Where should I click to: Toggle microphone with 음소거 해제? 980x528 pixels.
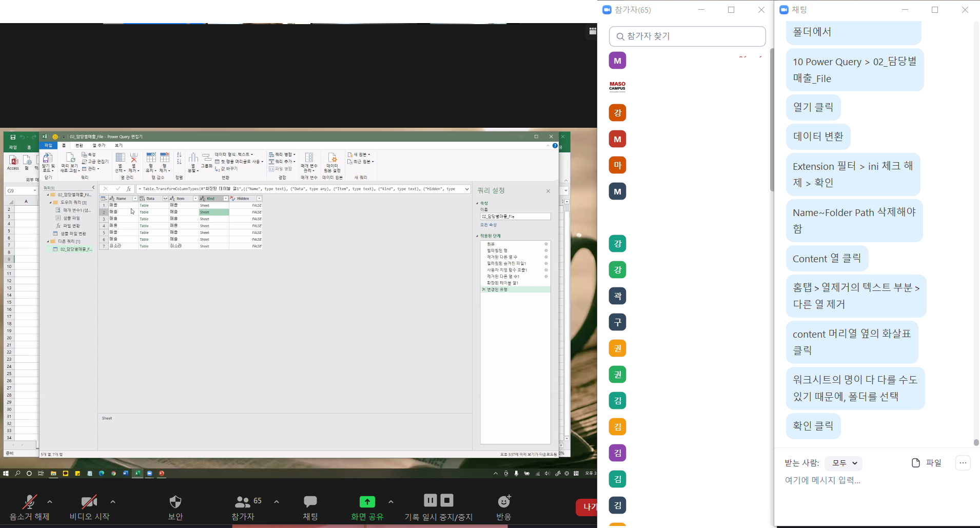pyautogui.click(x=30, y=501)
